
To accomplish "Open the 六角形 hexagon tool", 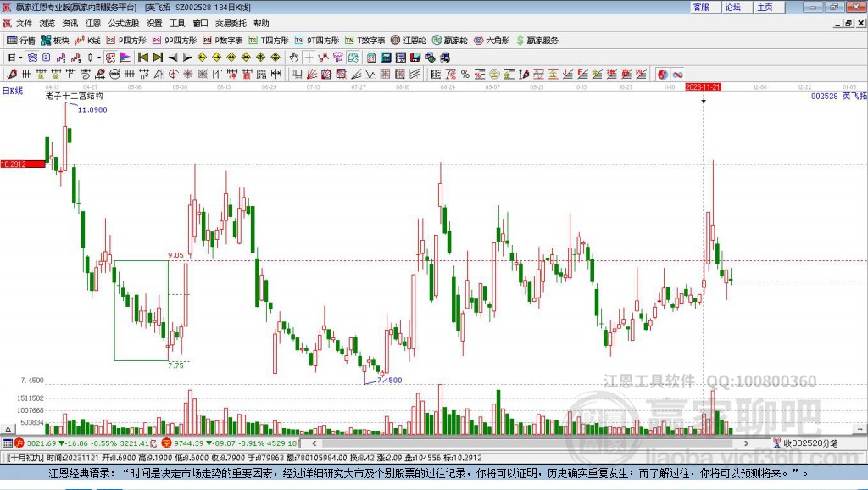I will 492,41.
